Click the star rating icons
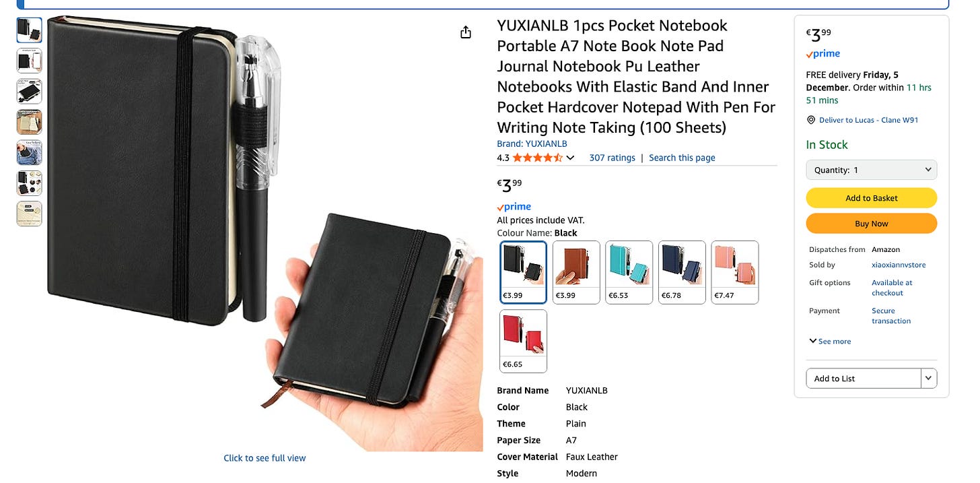This screenshot has height=483, width=980. (x=537, y=158)
